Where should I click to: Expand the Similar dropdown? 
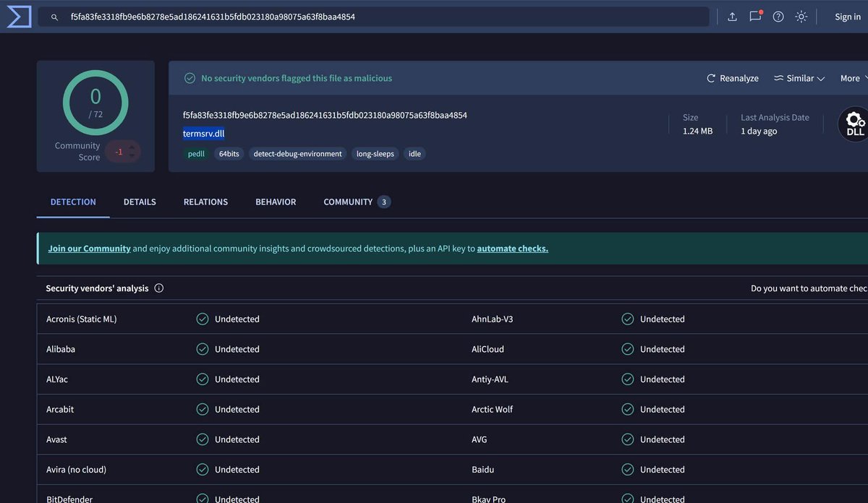(x=799, y=78)
